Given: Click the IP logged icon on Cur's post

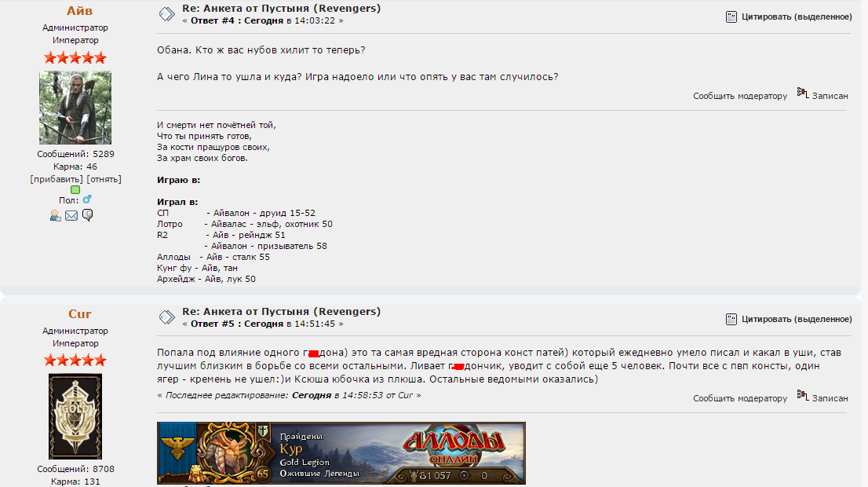Looking at the screenshot, I should tap(803, 395).
